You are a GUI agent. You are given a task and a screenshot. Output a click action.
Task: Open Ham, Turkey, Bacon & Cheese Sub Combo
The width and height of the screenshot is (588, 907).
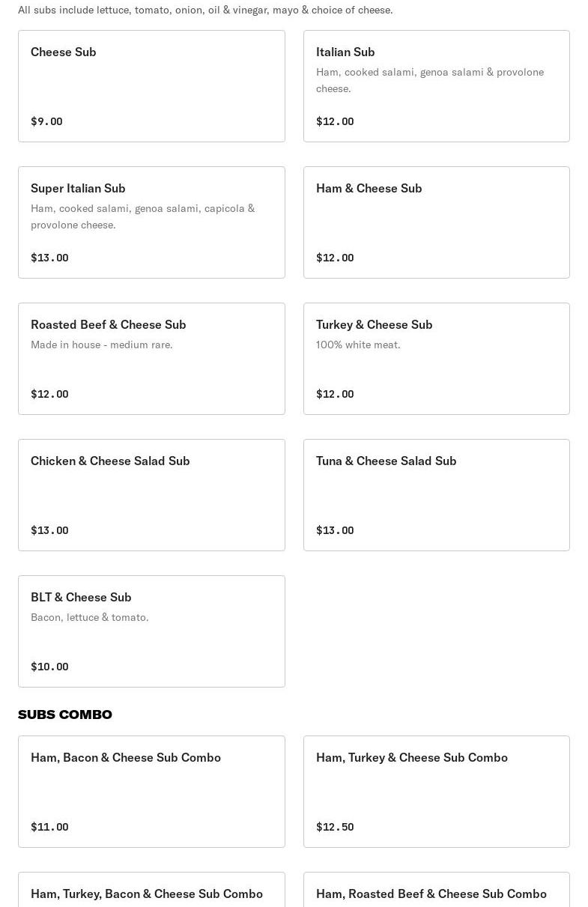coord(147,894)
